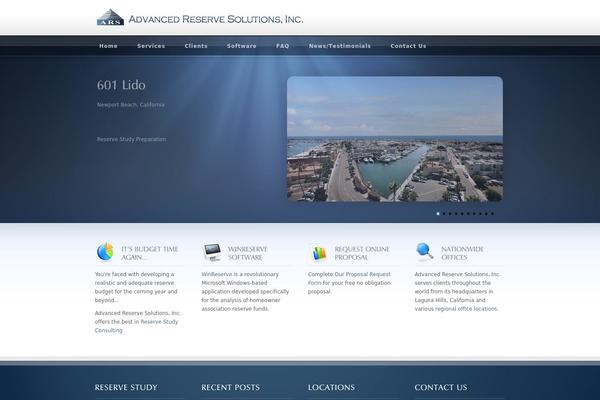Screen dimensions: 600x400
Task: Open News/Testimonials in the navigation bar
Action: pos(340,46)
